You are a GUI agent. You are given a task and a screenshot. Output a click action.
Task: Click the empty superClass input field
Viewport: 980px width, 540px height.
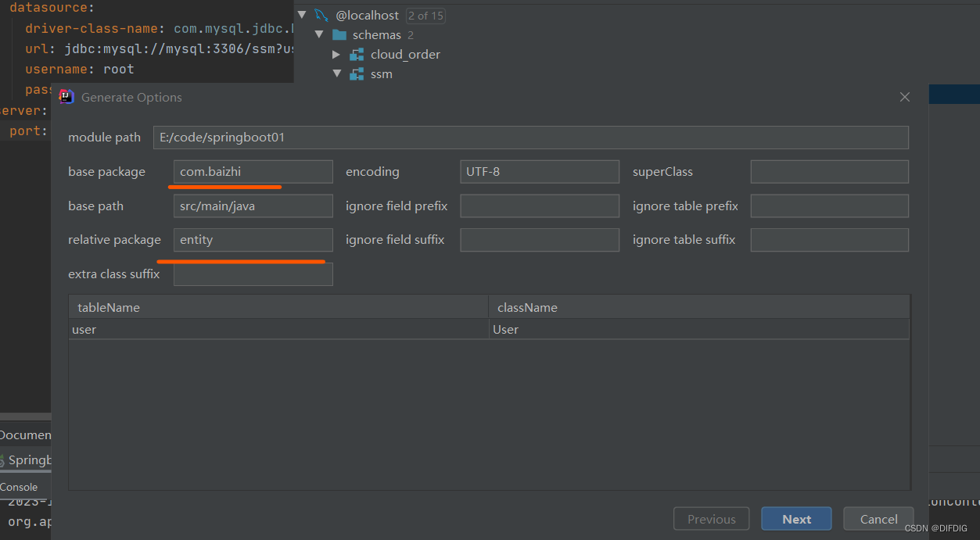[x=828, y=171]
